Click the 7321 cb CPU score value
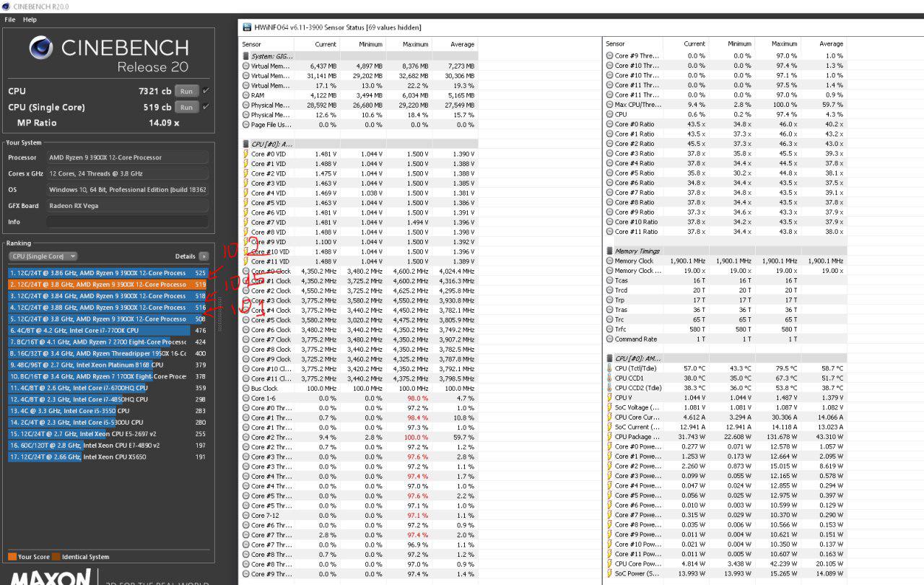The height and width of the screenshot is (585, 924). click(x=154, y=91)
